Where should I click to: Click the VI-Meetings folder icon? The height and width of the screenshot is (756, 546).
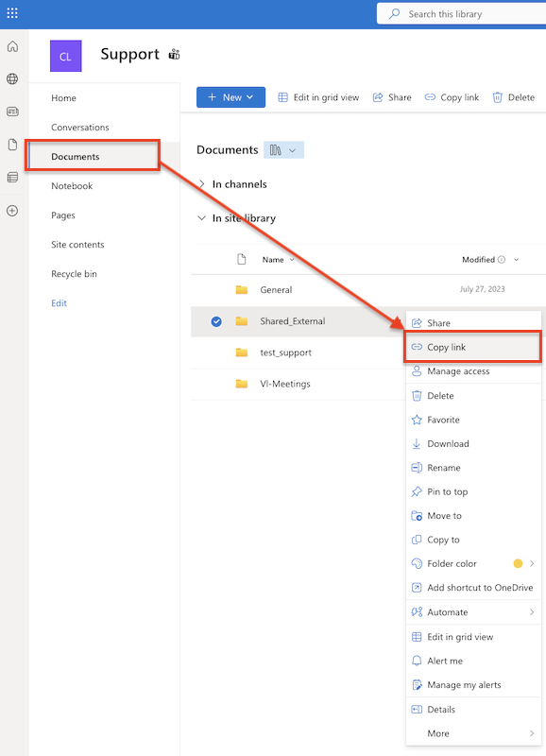[x=242, y=384]
